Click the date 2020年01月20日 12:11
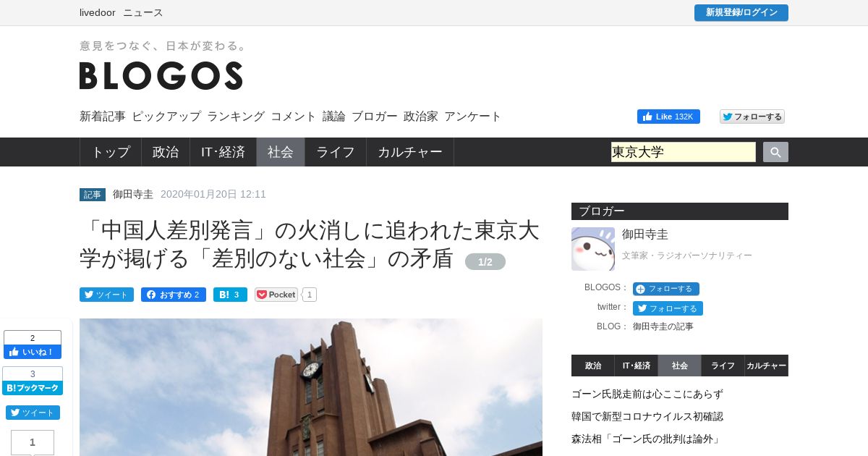This screenshot has height=456, width=868. pos(213,194)
